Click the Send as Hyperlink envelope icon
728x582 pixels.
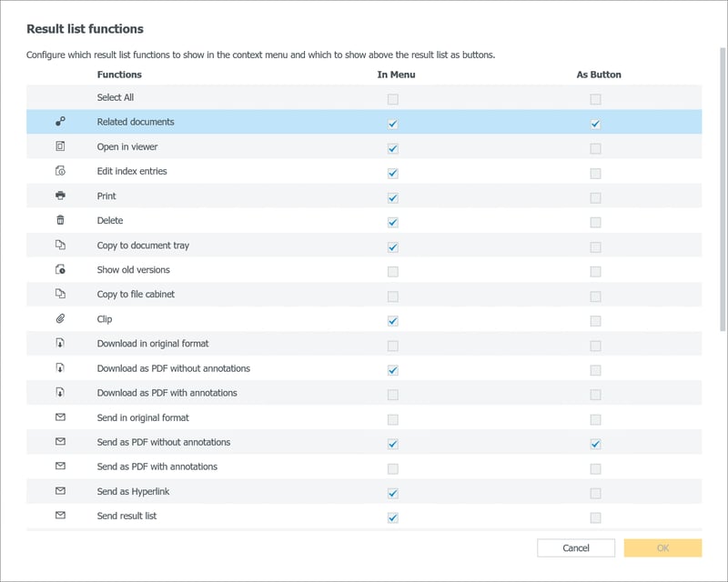pyautogui.click(x=60, y=491)
